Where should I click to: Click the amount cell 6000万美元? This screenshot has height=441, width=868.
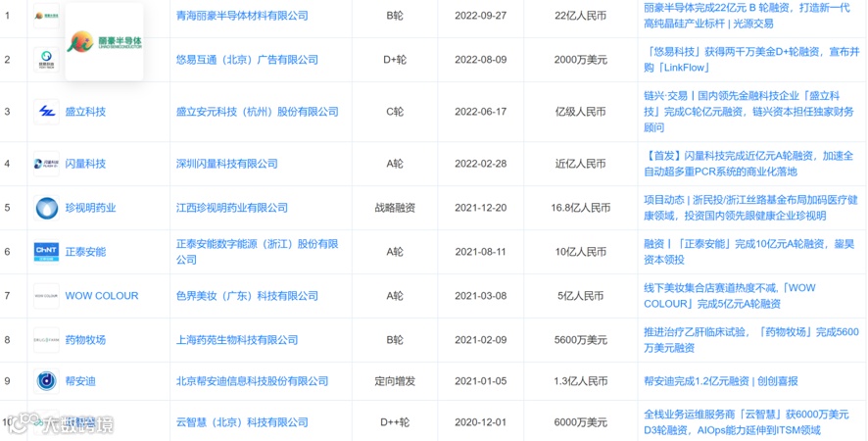(x=580, y=422)
